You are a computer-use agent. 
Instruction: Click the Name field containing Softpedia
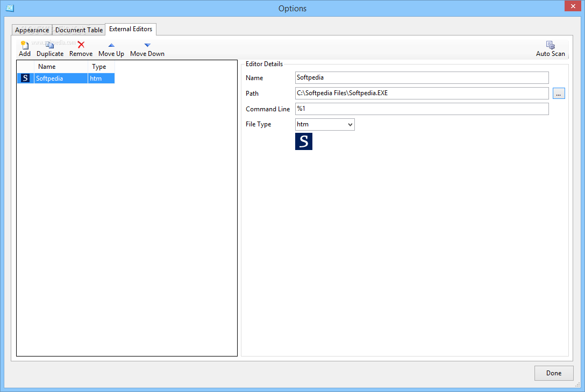[422, 77]
